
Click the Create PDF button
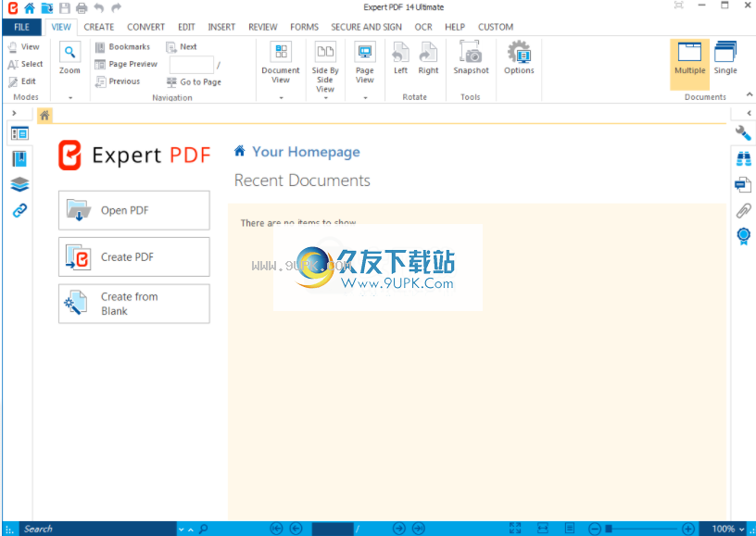[134, 257]
